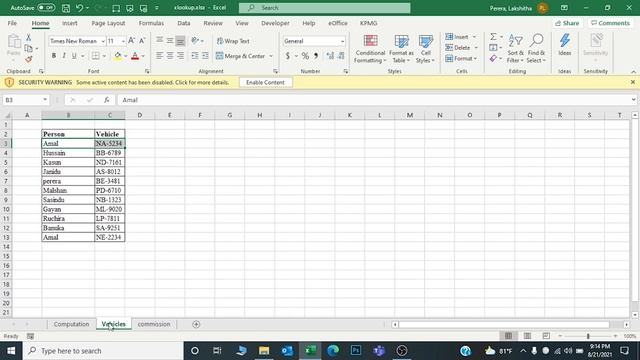Switch to Page Layout tab
The height and width of the screenshot is (360, 640).
point(108,23)
